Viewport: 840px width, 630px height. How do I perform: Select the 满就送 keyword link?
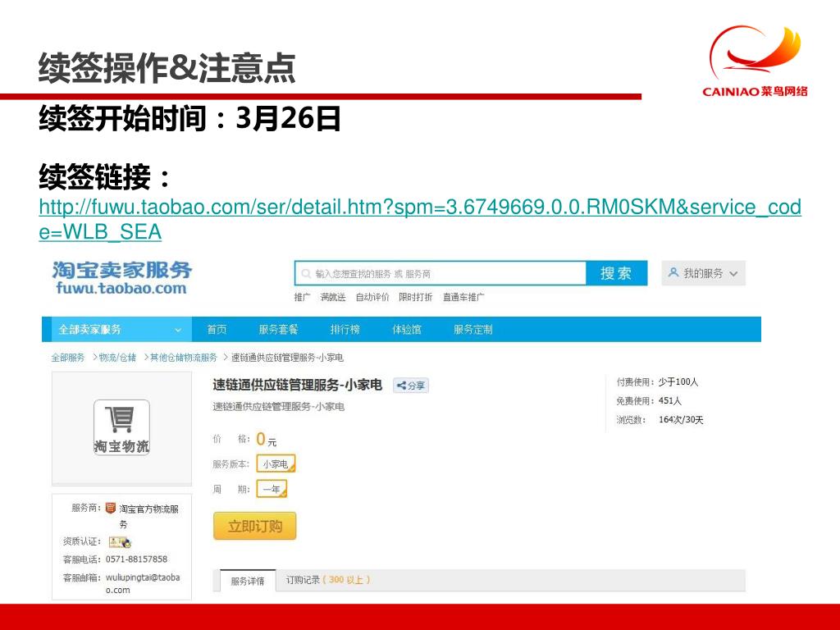[x=333, y=297]
